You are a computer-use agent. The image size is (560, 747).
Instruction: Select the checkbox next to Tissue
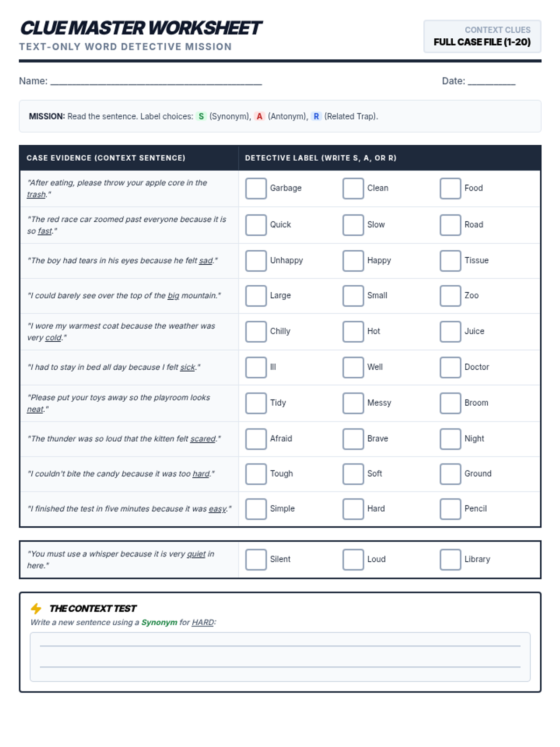coord(450,261)
